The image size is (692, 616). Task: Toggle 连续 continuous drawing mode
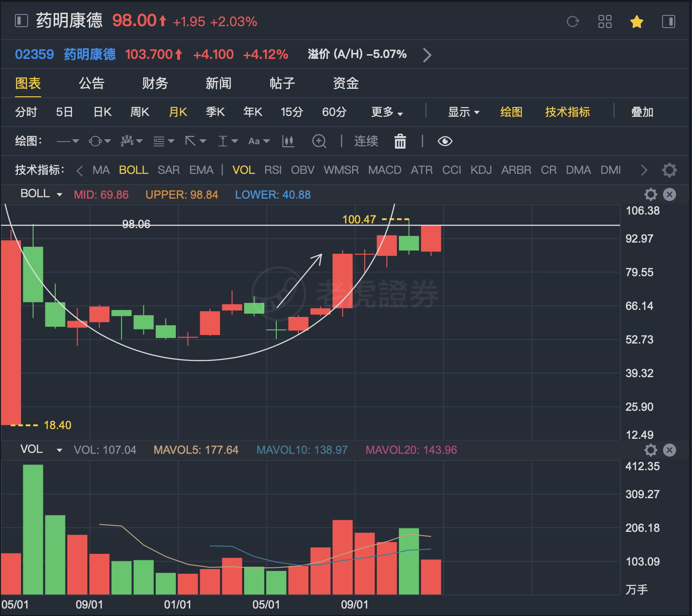click(x=366, y=141)
